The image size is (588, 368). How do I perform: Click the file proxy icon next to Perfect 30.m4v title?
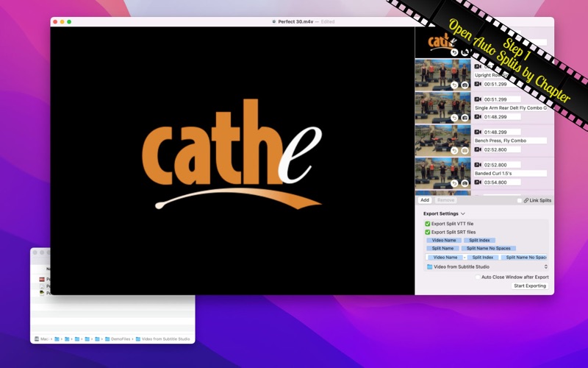274,22
